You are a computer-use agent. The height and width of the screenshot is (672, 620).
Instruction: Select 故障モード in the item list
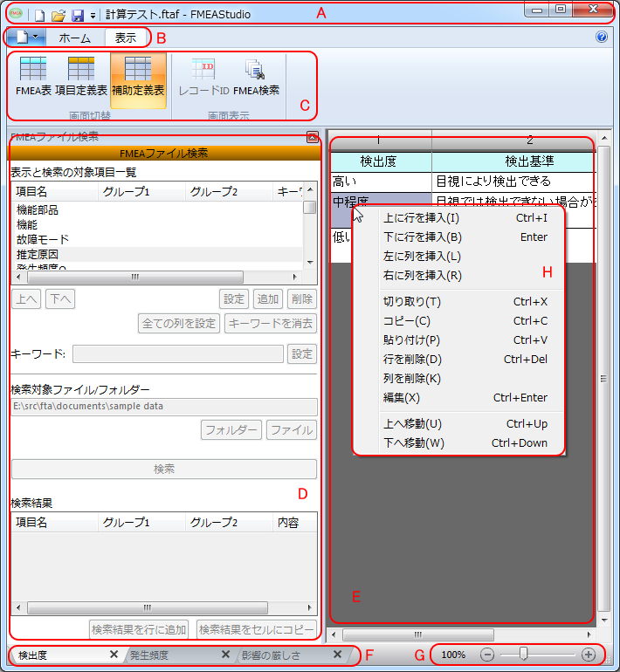tap(43, 238)
